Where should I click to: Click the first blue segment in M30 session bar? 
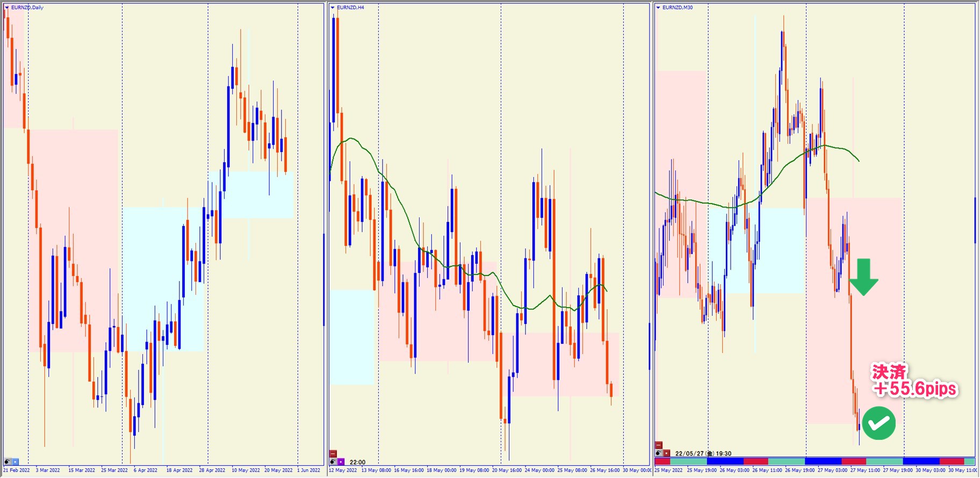pyautogui.click(x=725, y=461)
